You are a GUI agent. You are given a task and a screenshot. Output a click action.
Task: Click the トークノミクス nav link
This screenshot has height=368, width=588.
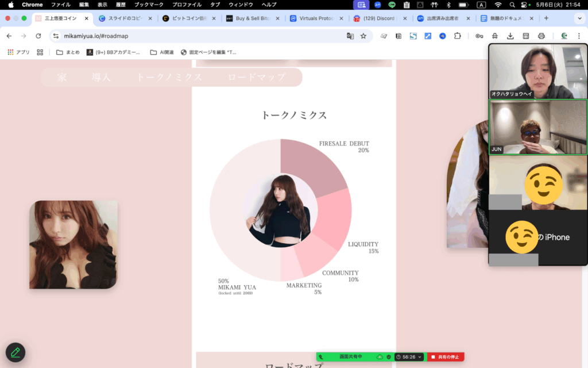pos(169,78)
